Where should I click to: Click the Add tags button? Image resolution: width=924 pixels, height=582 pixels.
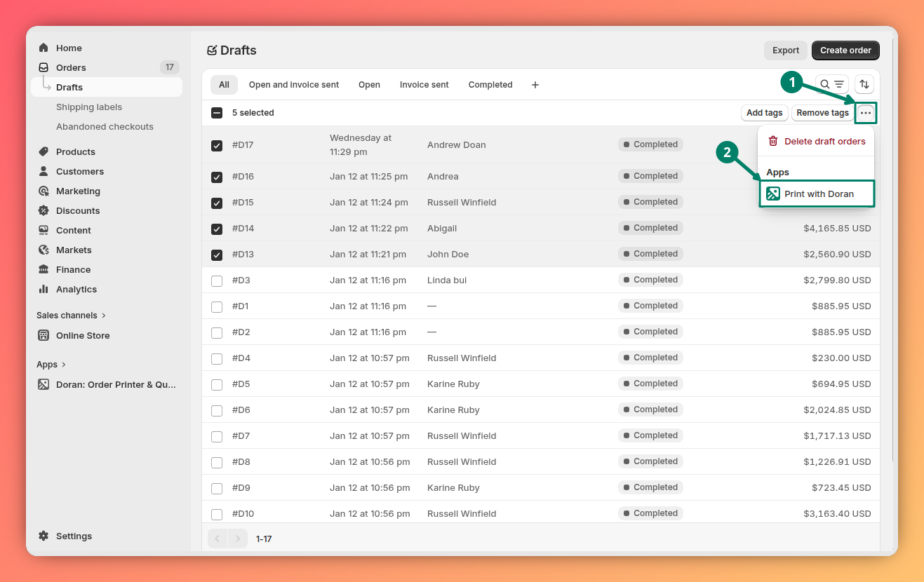(x=764, y=113)
